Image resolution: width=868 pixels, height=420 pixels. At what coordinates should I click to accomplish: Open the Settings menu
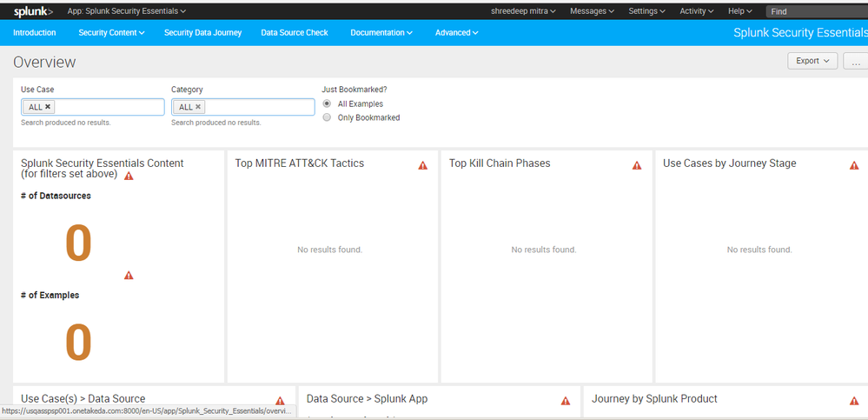click(x=647, y=11)
